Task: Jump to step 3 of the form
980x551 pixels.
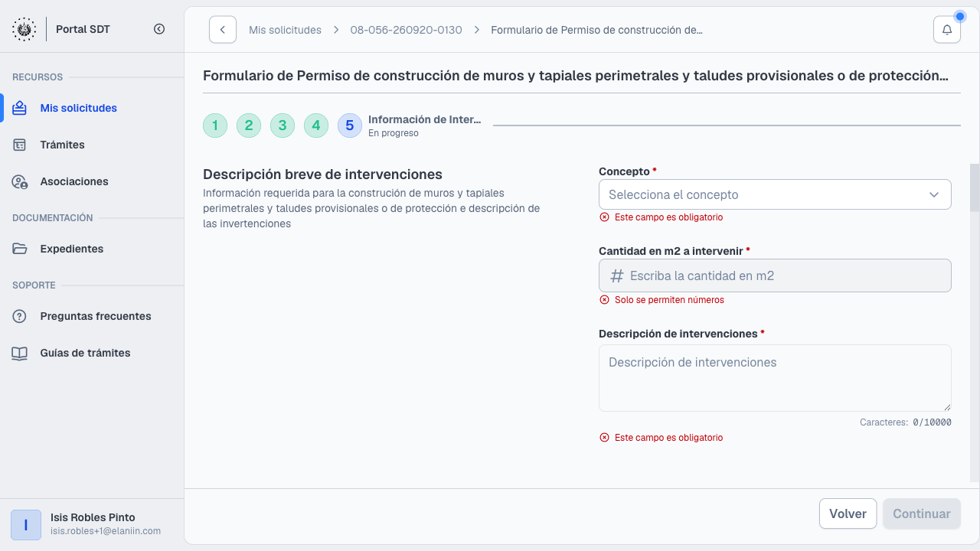Action: pyautogui.click(x=283, y=126)
